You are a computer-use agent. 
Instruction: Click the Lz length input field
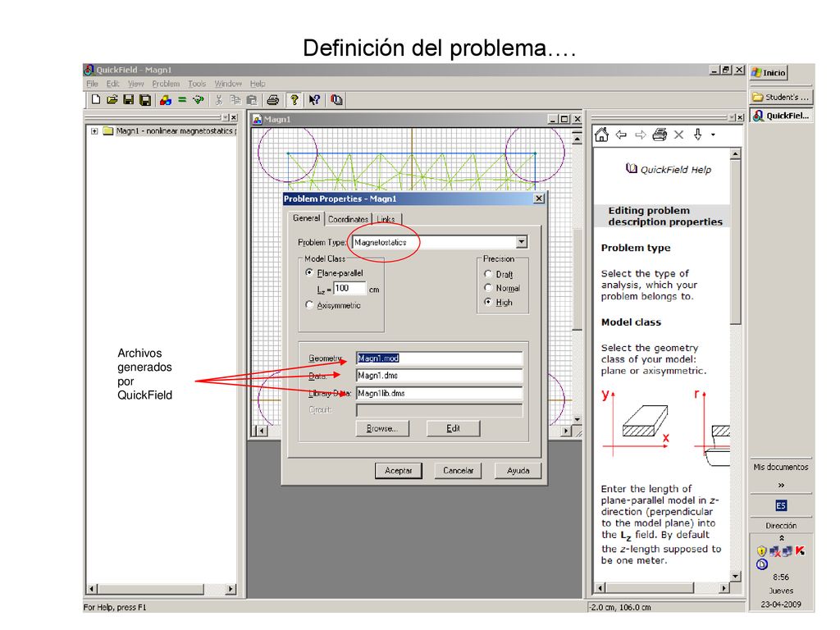[x=349, y=288]
